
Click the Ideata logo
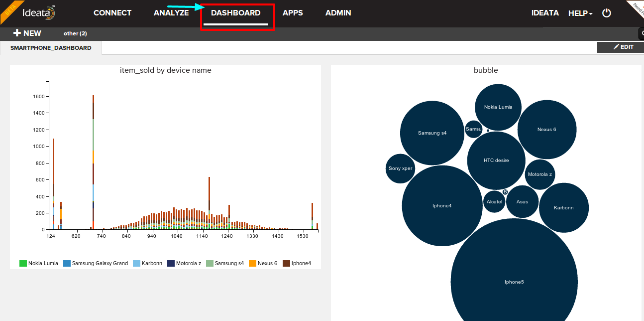pos(39,13)
